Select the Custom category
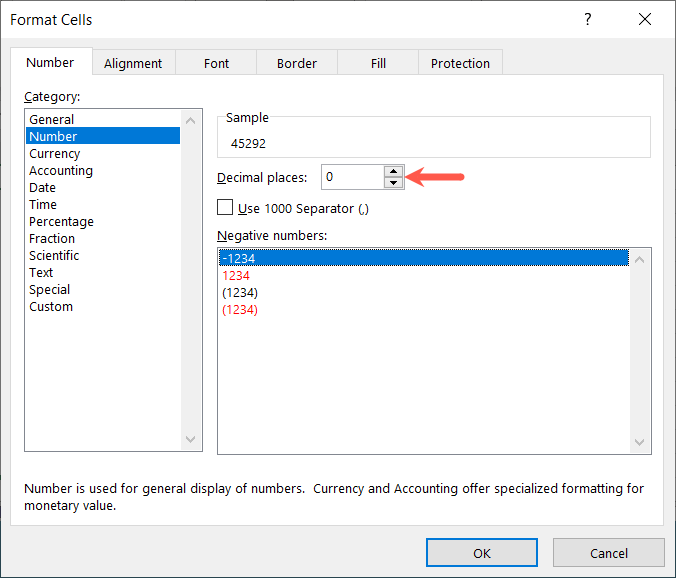 (51, 307)
